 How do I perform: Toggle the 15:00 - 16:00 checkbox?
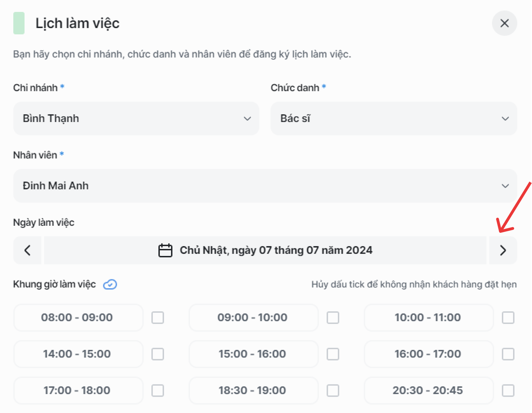[x=333, y=354]
